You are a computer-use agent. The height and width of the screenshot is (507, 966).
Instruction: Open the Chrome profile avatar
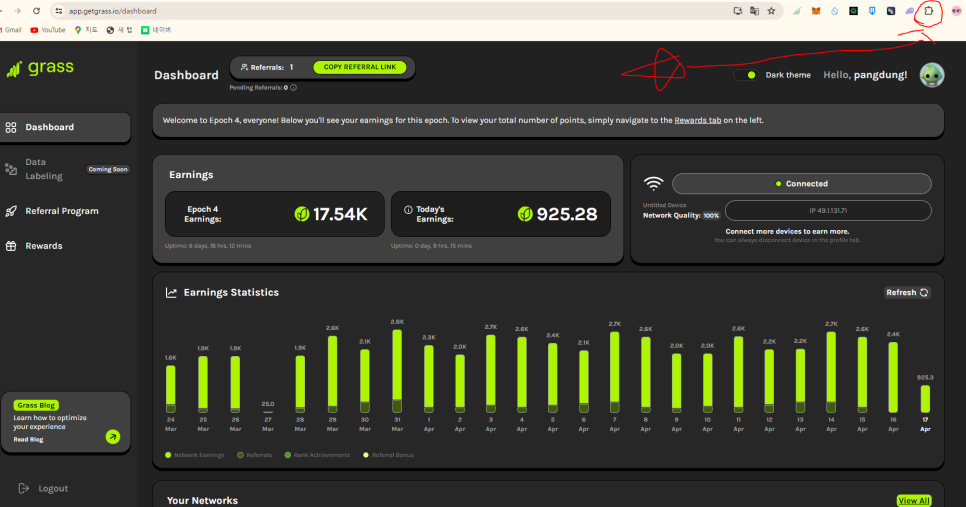[957, 11]
